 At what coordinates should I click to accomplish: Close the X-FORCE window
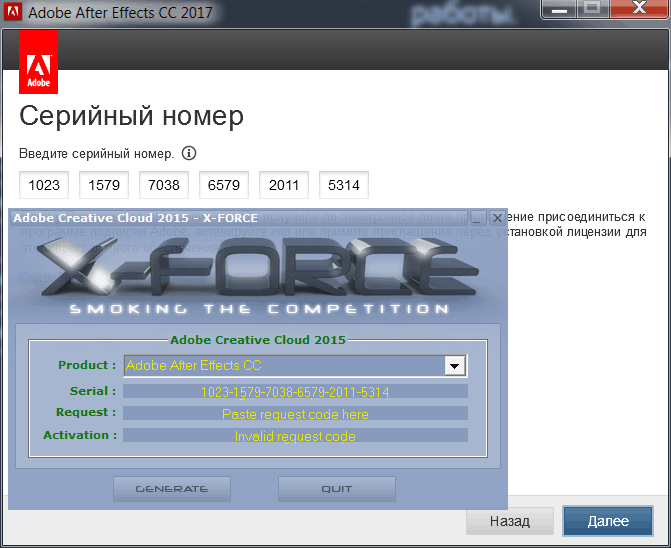pyautogui.click(x=497, y=218)
